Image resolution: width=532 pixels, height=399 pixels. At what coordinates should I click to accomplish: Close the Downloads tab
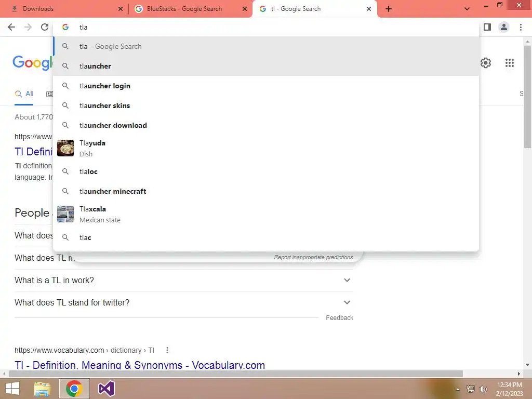click(x=121, y=9)
